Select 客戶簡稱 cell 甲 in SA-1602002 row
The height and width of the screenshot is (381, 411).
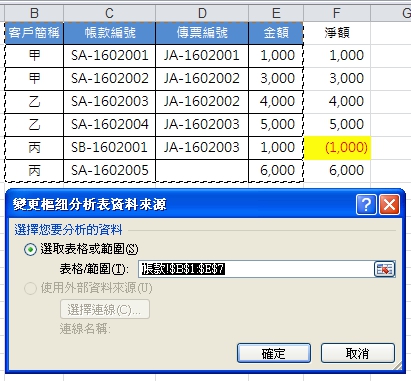click(34, 79)
